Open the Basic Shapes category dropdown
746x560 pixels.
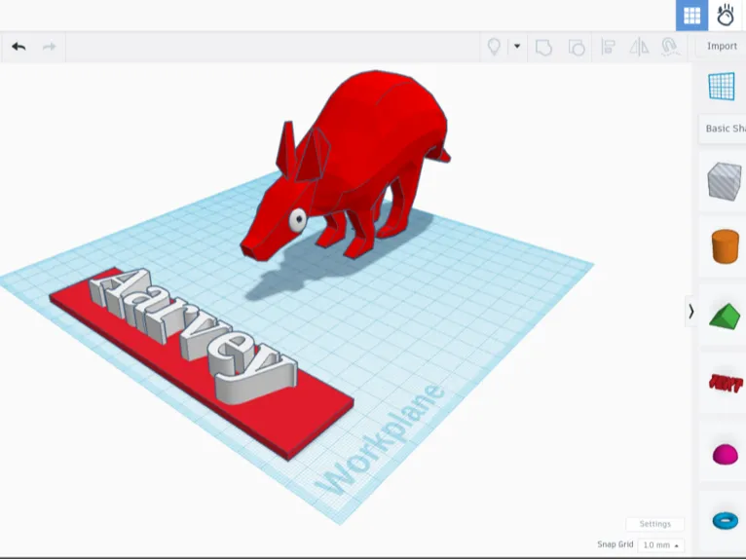[724, 129]
